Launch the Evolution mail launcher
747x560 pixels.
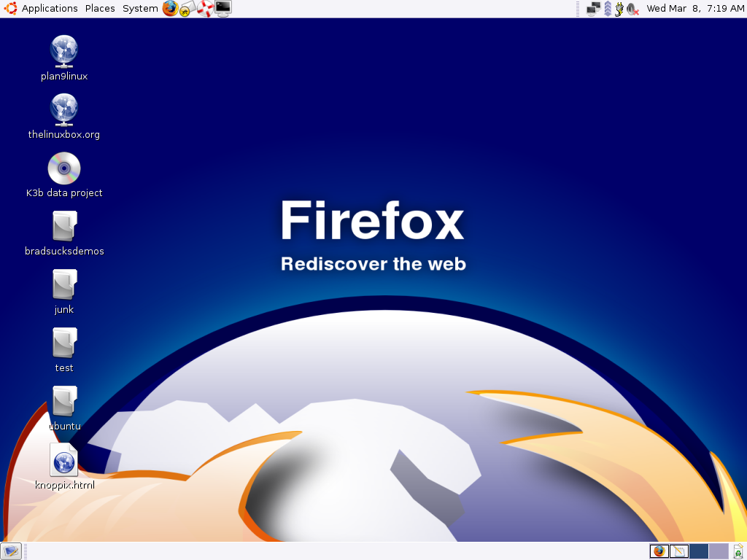coord(187,9)
